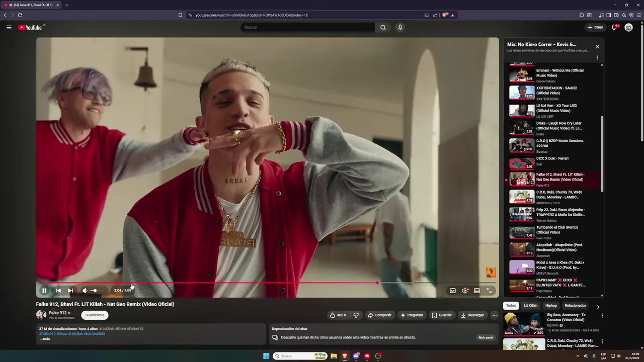
Task: Click the search magnifier button
Action: (383, 27)
